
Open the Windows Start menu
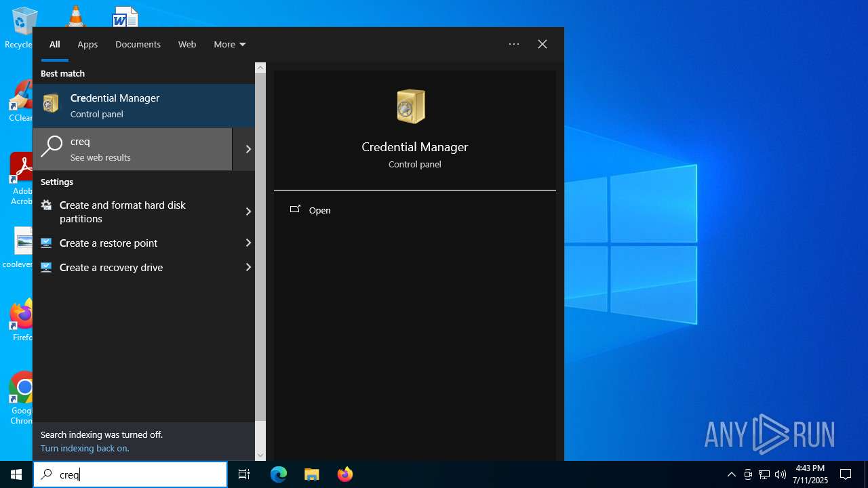pyautogui.click(x=16, y=474)
